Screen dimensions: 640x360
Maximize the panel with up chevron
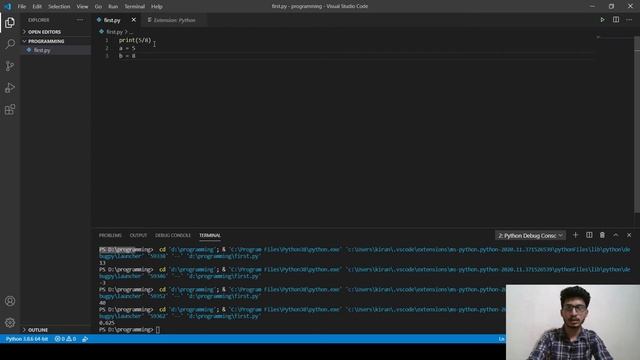[x=616, y=235]
